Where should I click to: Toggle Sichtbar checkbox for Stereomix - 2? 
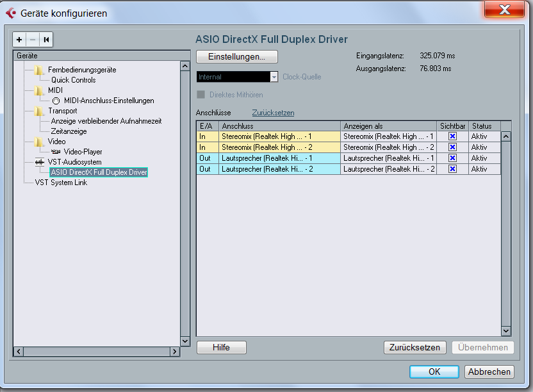(x=452, y=147)
